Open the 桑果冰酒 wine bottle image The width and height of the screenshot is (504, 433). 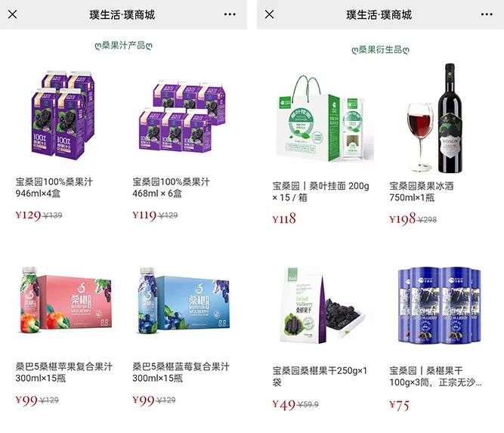coord(436,119)
